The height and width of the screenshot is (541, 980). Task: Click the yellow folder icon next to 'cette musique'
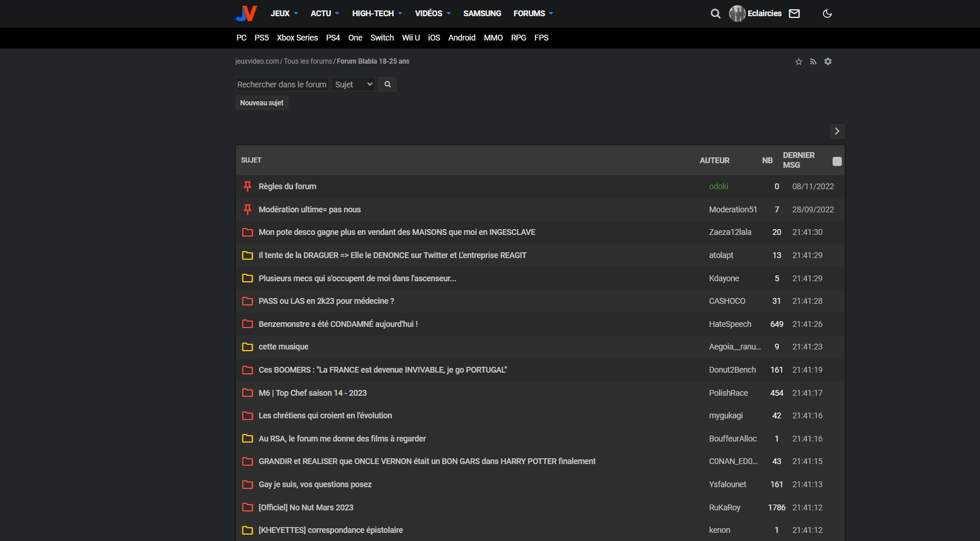[x=247, y=347]
